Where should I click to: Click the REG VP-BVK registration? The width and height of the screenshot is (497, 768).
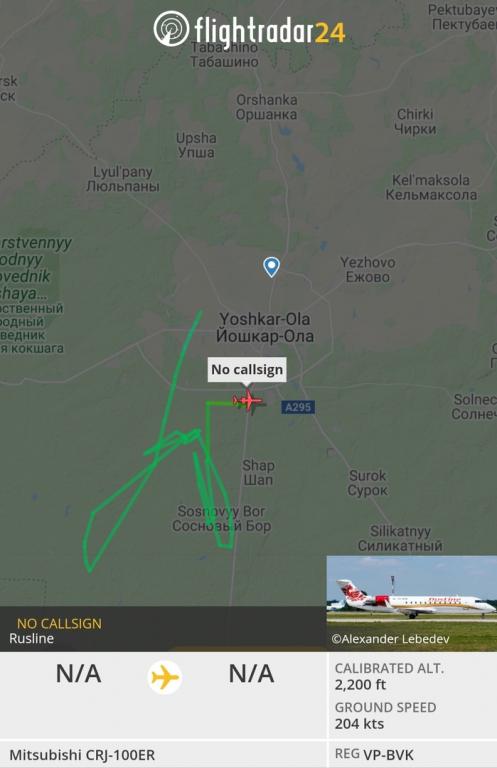(374, 754)
